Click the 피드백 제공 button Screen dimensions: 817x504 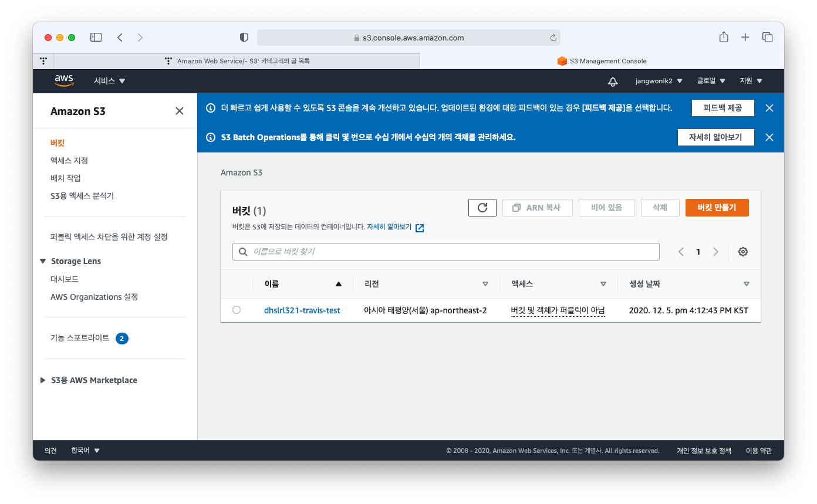click(723, 108)
